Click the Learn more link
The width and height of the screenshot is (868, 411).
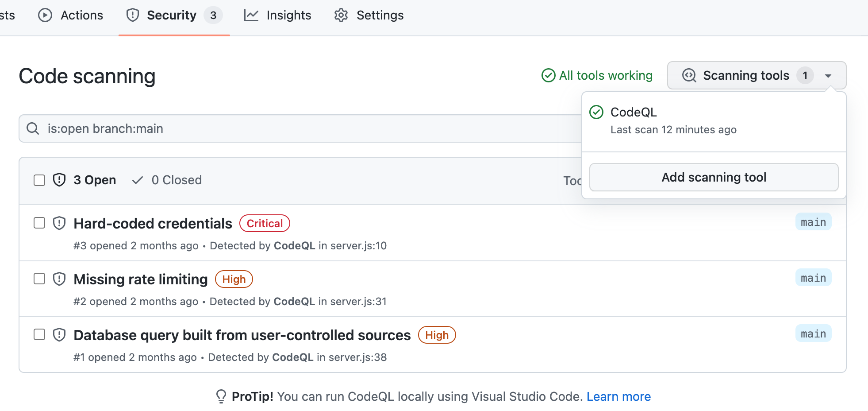point(618,396)
